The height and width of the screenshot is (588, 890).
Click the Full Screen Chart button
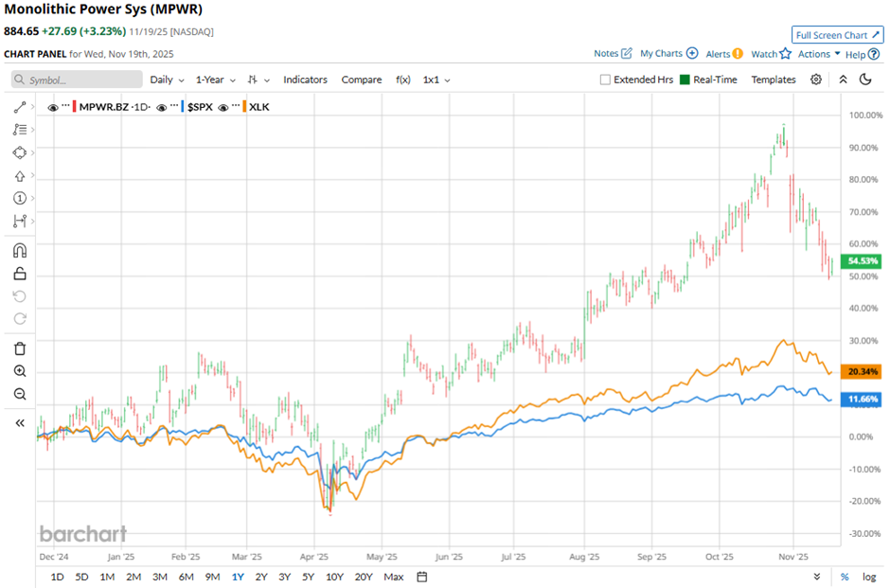(838, 35)
